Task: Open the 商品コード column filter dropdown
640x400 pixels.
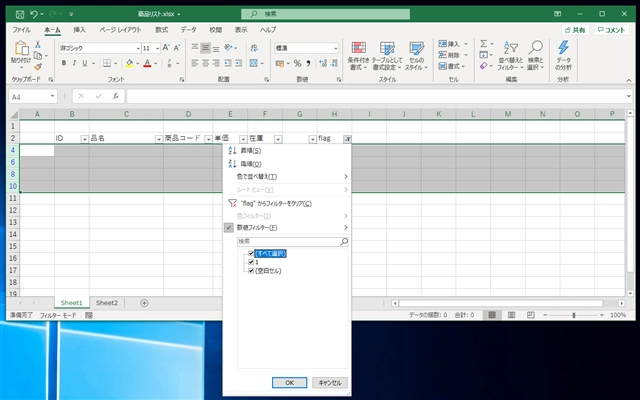Action: point(208,139)
